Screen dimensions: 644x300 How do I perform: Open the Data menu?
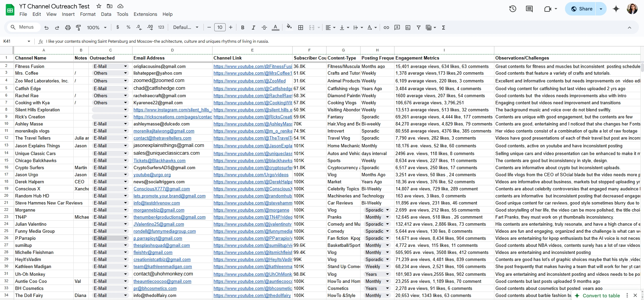click(106, 14)
